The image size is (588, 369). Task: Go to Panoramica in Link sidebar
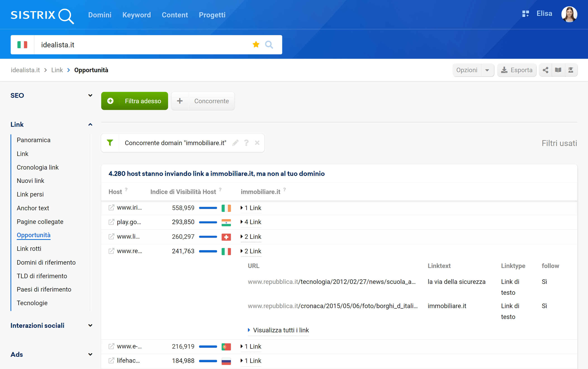(x=34, y=140)
